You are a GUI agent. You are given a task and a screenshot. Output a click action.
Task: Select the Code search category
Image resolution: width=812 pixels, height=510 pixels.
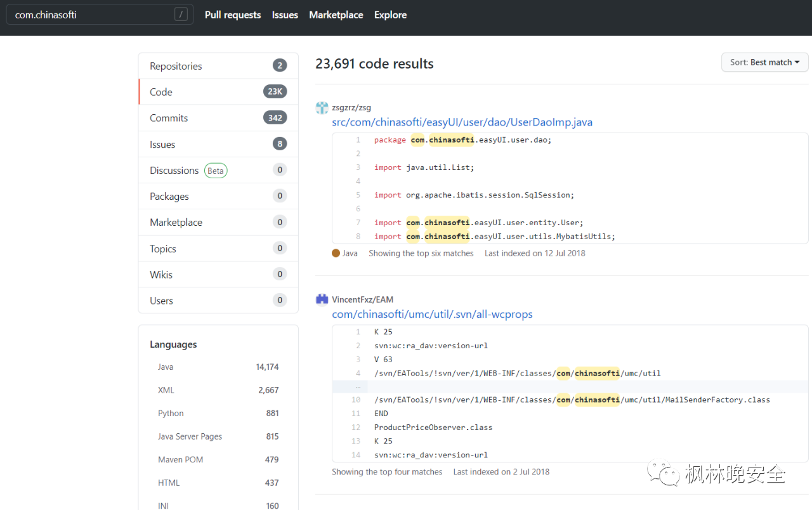pyautogui.click(x=218, y=92)
